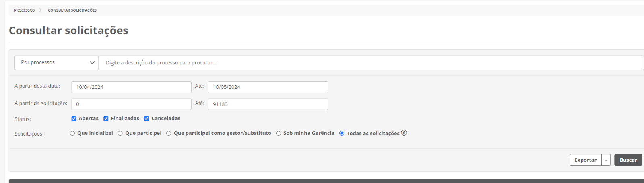Image resolution: width=644 pixels, height=183 pixels.
Task: Expand the Exportar options arrow
Action: (606, 160)
